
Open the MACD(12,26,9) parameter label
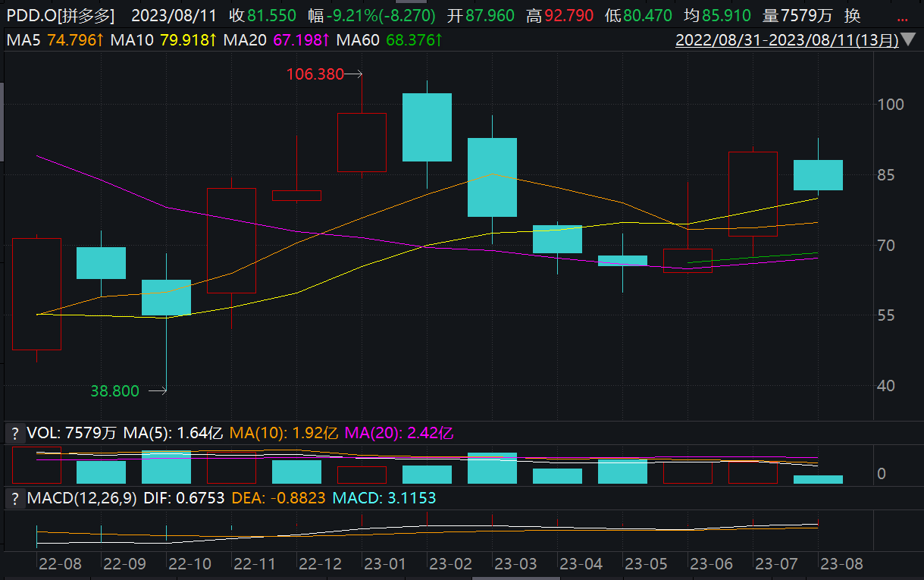coord(82,499)
